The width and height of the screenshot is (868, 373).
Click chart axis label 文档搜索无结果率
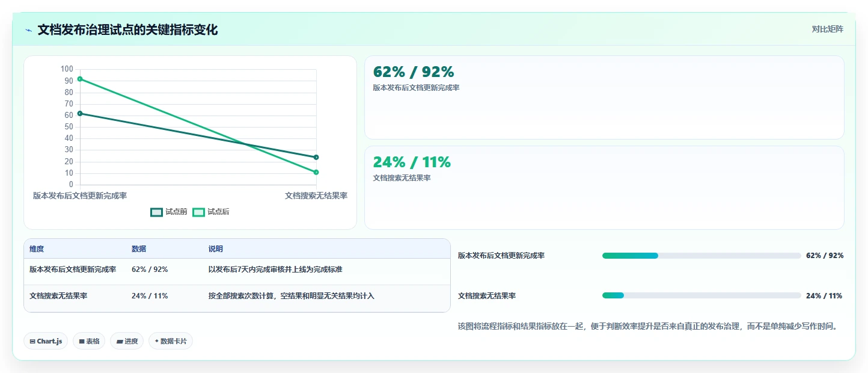coord(316,196)
